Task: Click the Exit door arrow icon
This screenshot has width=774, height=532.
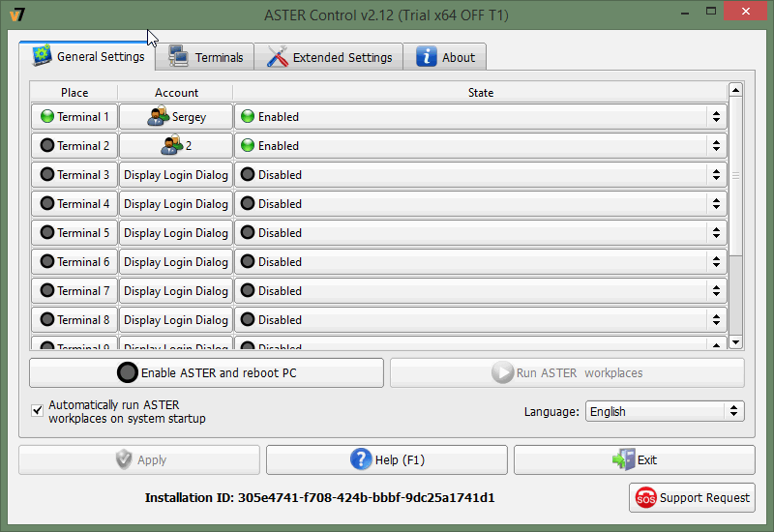Action: pyautogui.click(x=623, y=459)
